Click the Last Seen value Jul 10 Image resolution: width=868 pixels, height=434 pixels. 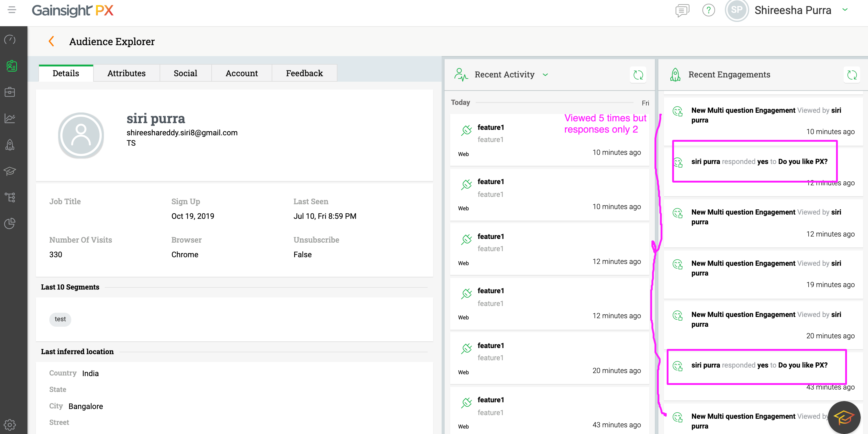point(325,216)
